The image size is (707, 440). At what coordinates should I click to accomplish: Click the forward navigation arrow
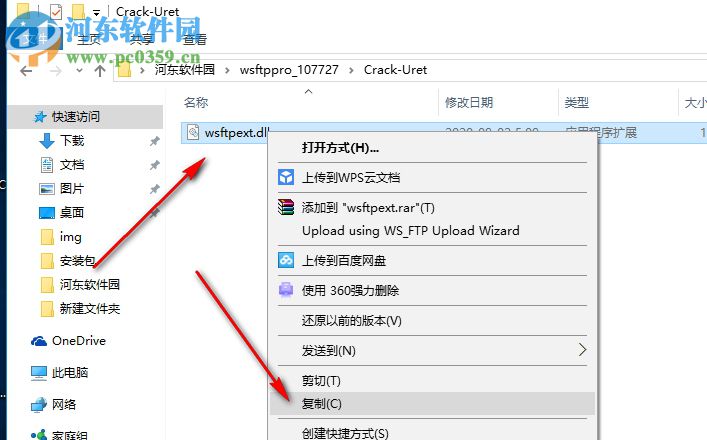tap(56, 71)
